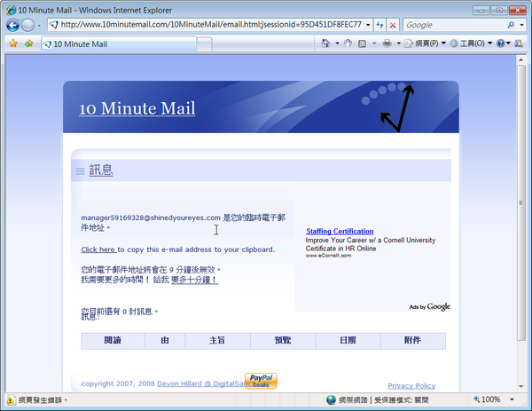The image size is (532, 411).
Task: Click the Internet Explorer title bar icon
Action: tap(11, 10)
